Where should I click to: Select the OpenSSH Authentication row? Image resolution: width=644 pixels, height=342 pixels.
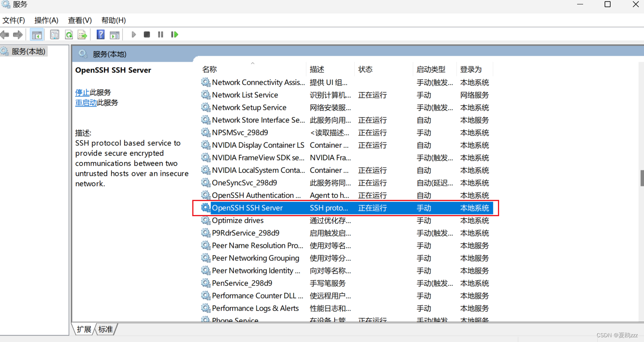(x=347, y=195)
